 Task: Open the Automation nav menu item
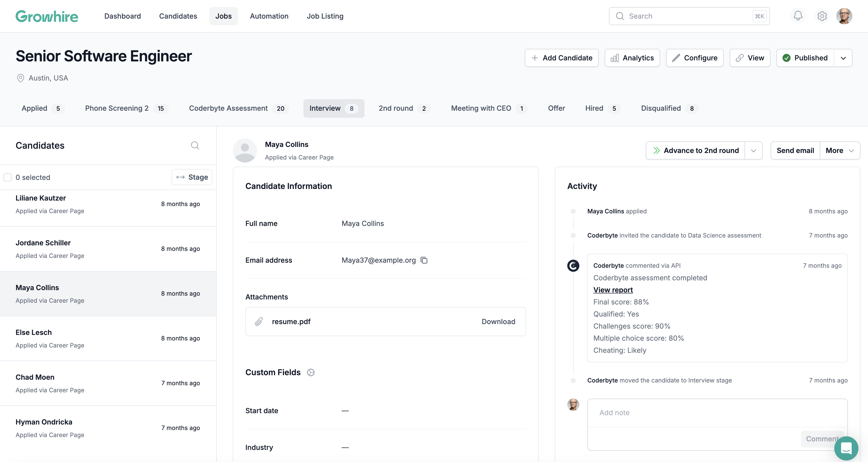[x=269, y=16]
